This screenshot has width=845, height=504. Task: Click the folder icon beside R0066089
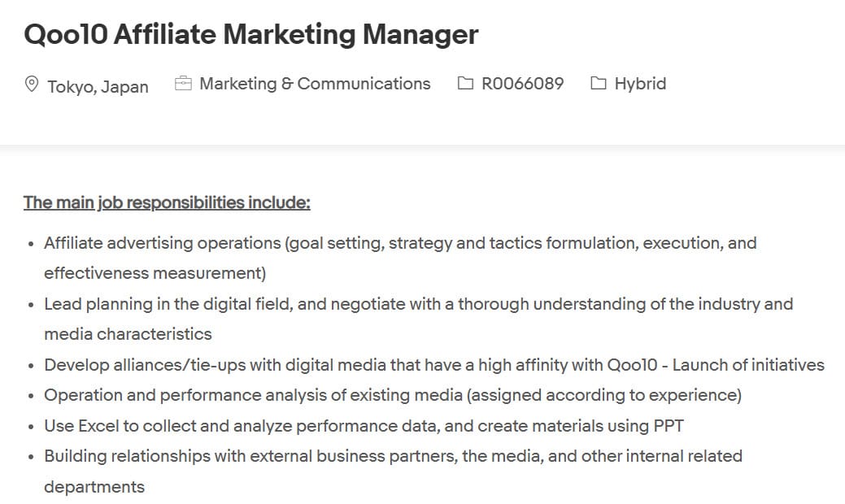point(465,84)
